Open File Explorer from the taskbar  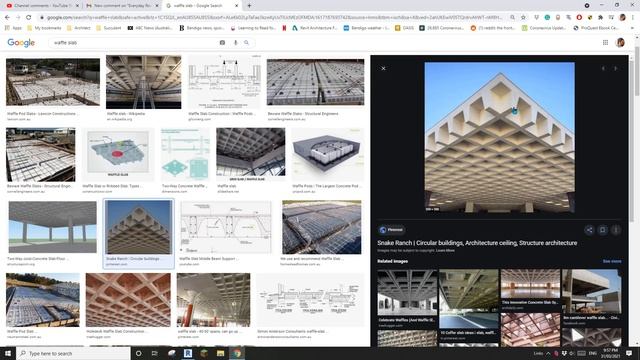[x=220, y=353]
